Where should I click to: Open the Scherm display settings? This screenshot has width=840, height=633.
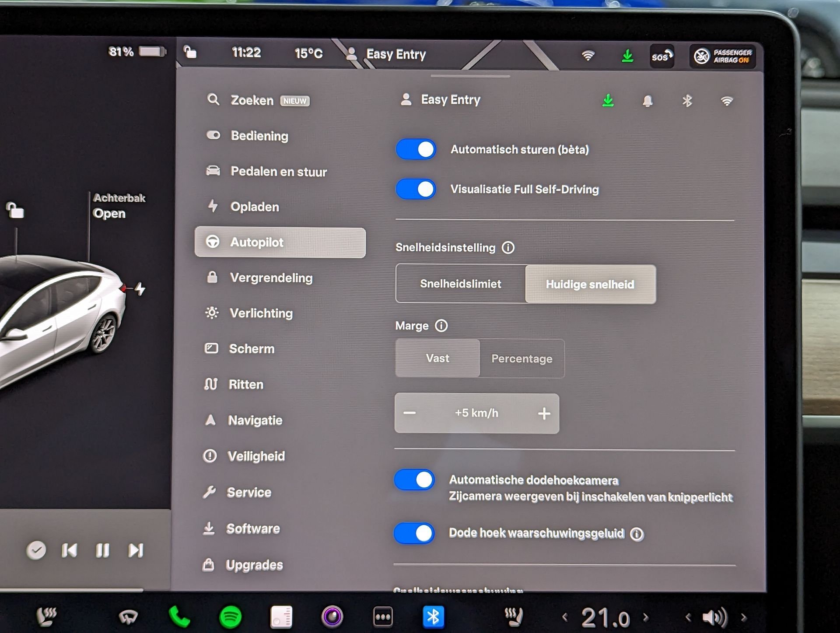click(239, 349)
